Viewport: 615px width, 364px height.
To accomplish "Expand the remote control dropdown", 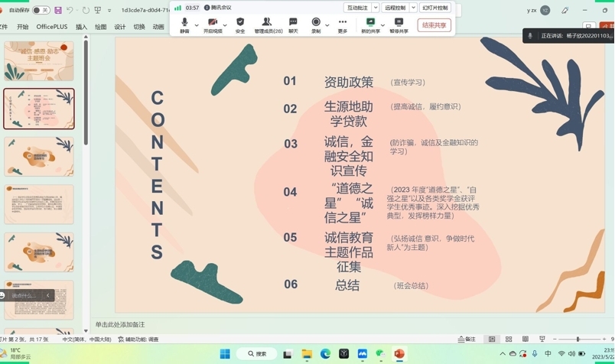I will 414,8.
